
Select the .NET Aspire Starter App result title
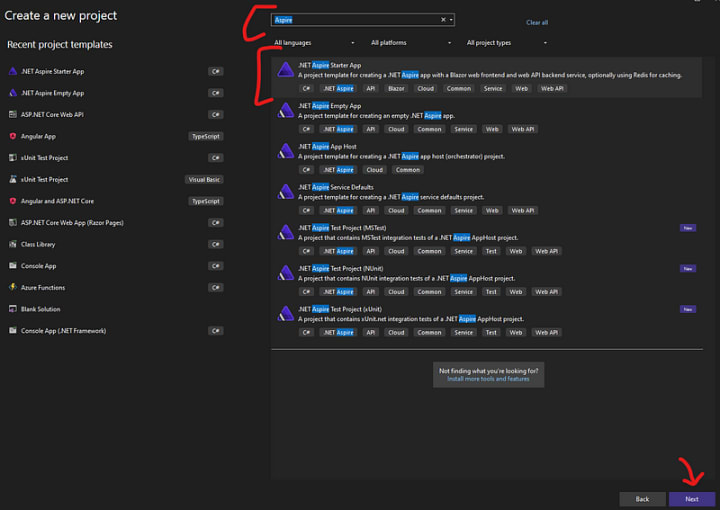(x=330, y=65)
